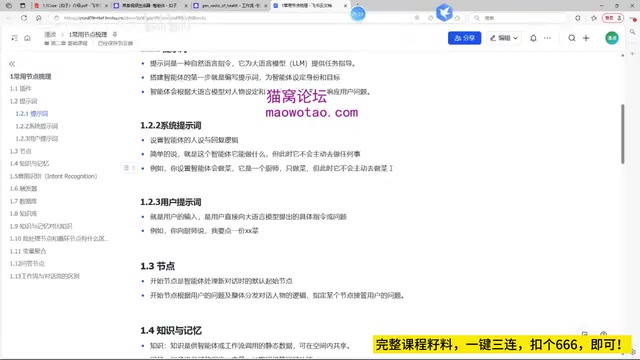640x360 pixels.
Task: Switch to the gen_vedio_of_health workflow tab
Action: click(x=230, y=6)
